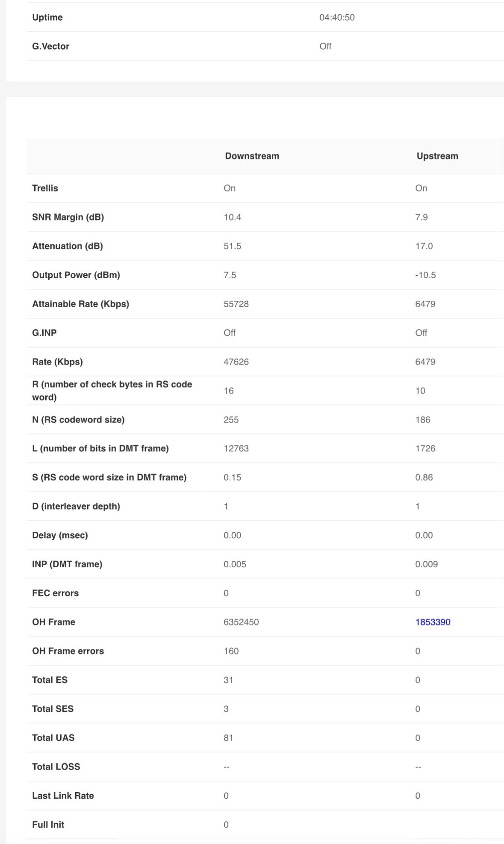Select the Upstream column header
Image resolution: width=504 pixels, height=844 pixels.
437,156
